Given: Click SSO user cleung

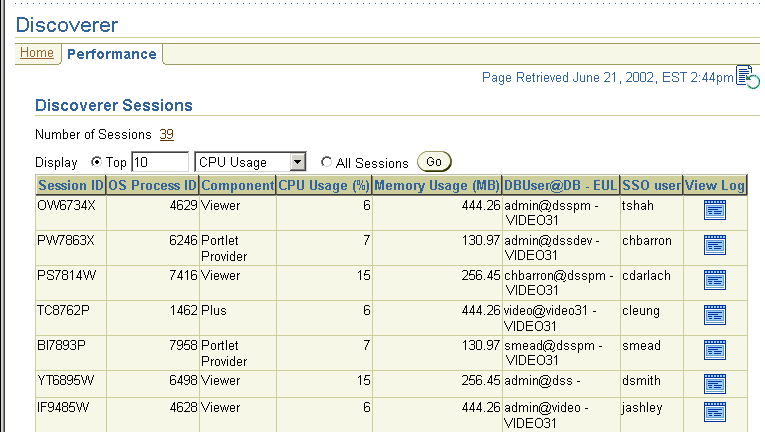Looking at the screenshot, I should click(641, 310).
